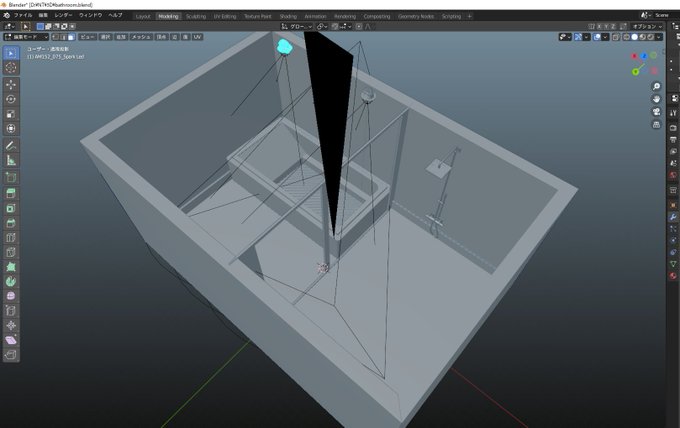This screenshot has width=680, height=428.
Task: Open the Help menu
Action: coord(115,15)
